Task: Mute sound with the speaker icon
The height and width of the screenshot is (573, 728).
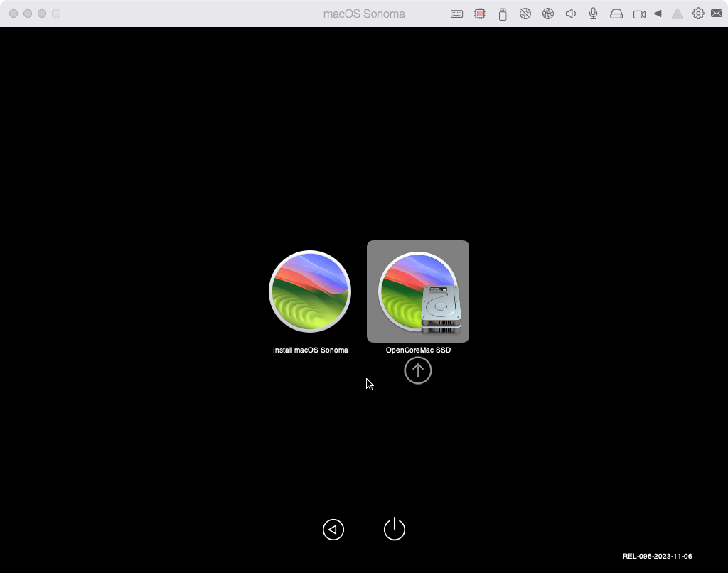Action: point(570,14)
